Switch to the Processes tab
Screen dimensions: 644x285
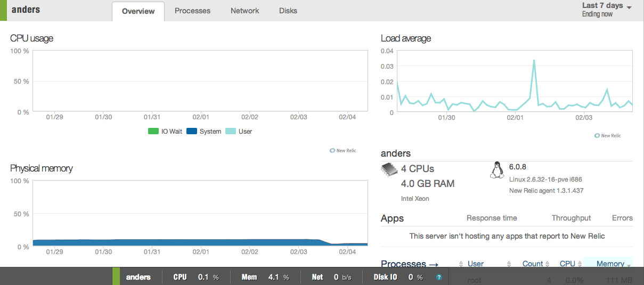tap(192, 11)
